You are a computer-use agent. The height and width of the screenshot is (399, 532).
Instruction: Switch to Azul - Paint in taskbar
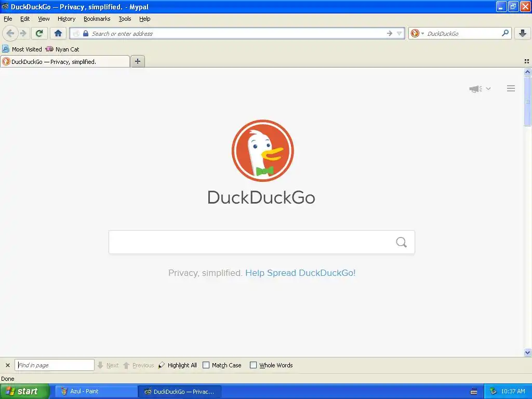[x=96, y=391]
